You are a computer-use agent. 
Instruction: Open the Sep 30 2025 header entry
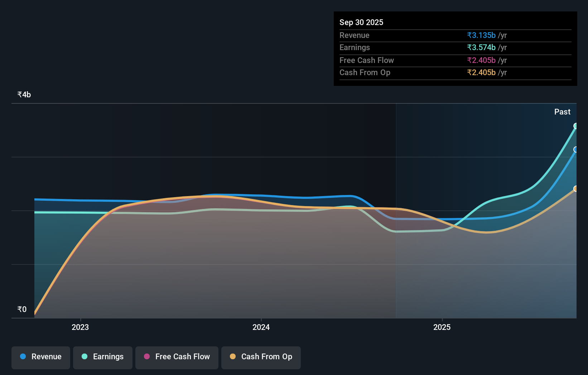click(361, 22)
